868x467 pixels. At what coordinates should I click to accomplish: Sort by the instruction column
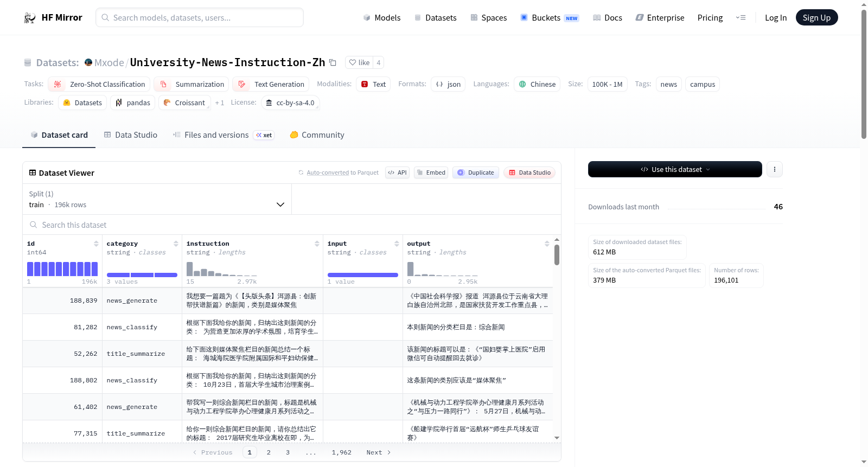pos(317,244)
